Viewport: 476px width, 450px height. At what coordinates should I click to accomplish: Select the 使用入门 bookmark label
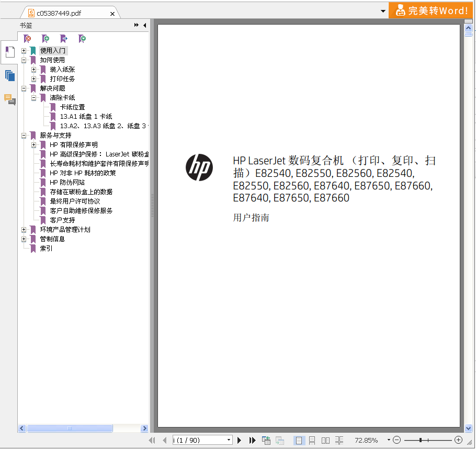click(x=53, y=50)
